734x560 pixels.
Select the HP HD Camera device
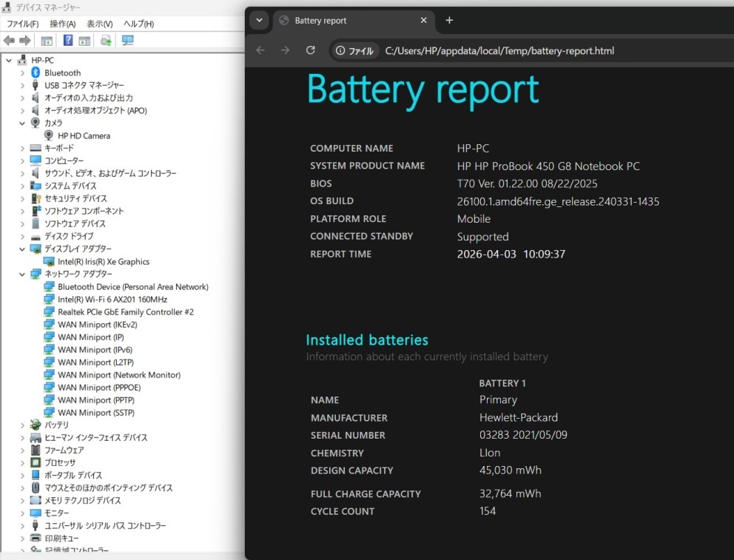pos(84,135)
